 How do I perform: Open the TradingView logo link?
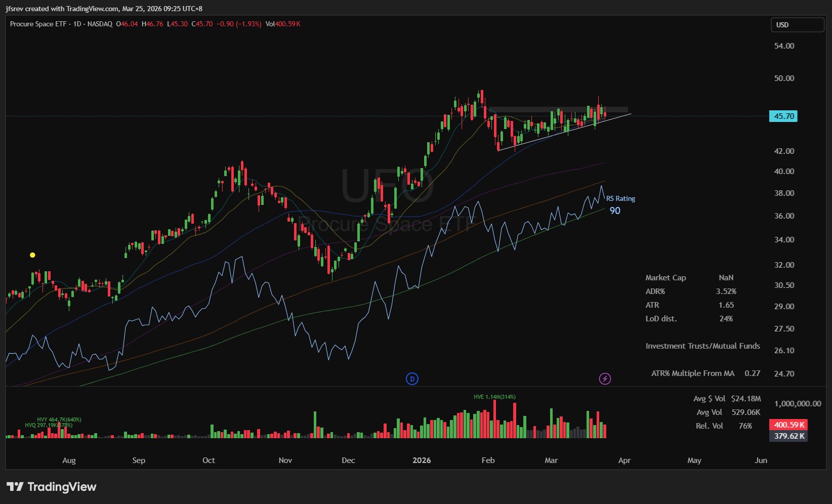pyautogui.click(x=51, y=487)
